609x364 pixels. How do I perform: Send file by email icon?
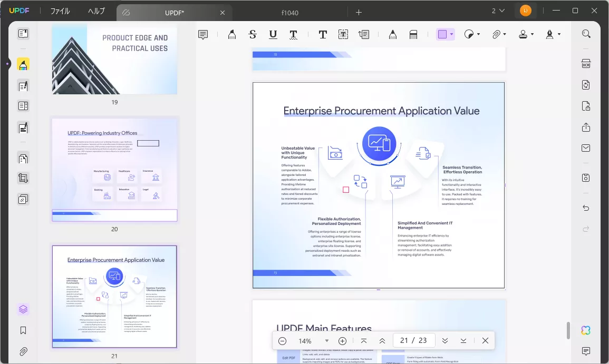pos(586,148)
